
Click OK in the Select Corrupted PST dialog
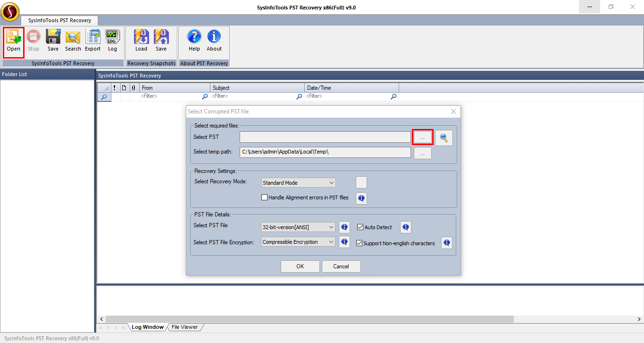300,266
